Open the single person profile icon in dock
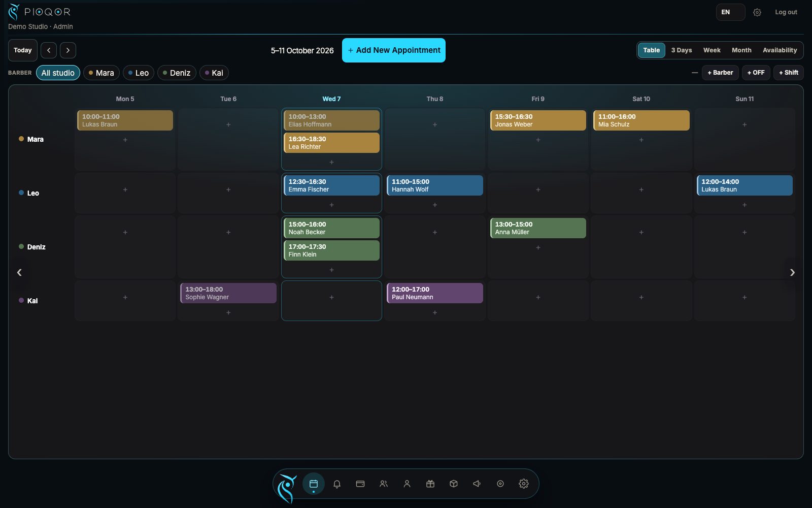Image resolution: width=812 pixels, height=508 pixels. (x=407, y=484)
